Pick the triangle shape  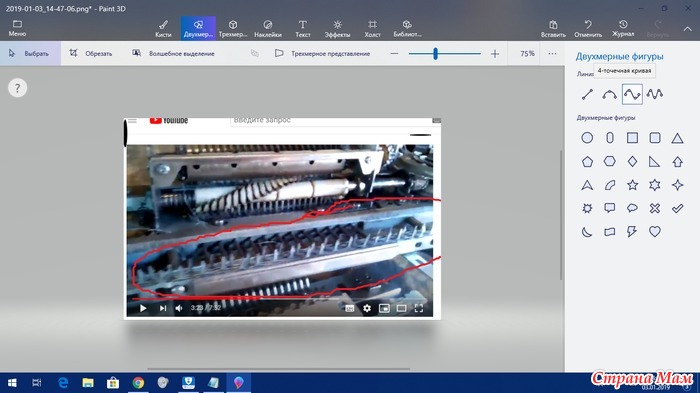coord(677,138)
